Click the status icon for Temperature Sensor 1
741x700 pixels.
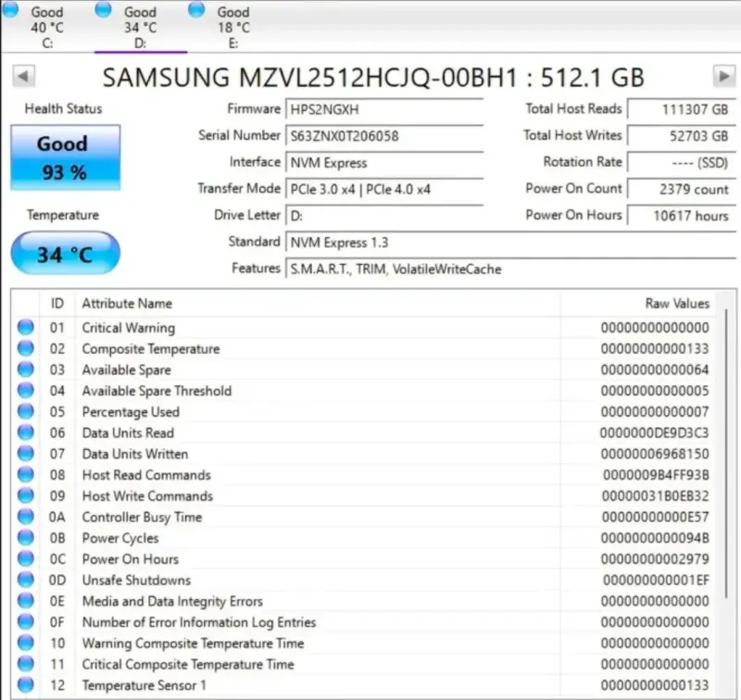26,685
